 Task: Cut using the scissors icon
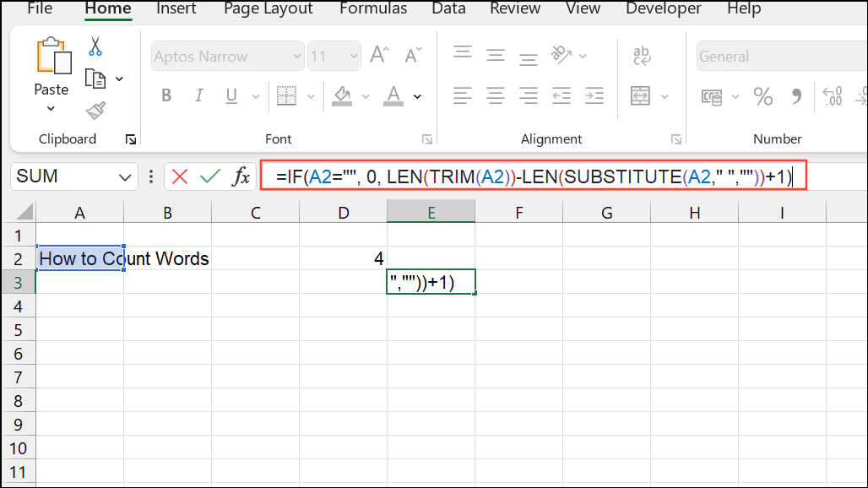coord(95,47)
